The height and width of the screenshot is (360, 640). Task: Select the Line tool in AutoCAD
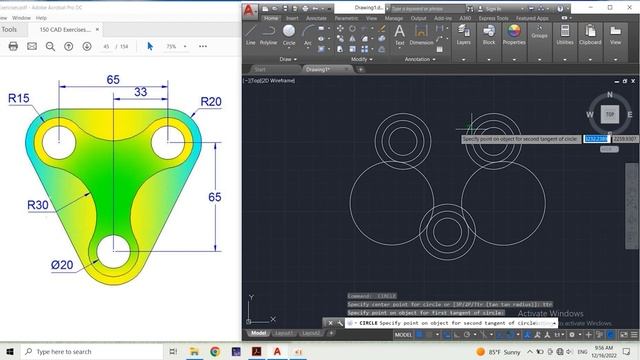251,35
